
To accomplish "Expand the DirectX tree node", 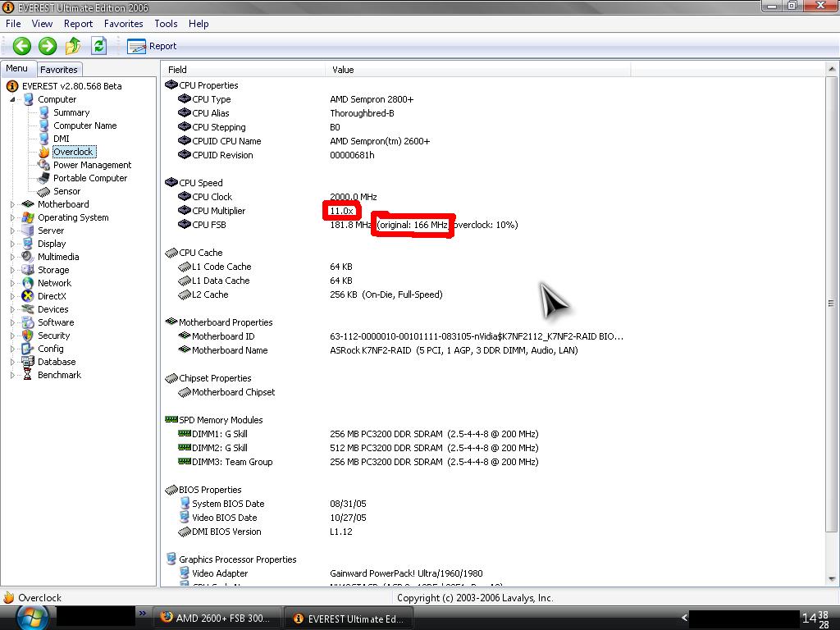I will coord(12,296).
